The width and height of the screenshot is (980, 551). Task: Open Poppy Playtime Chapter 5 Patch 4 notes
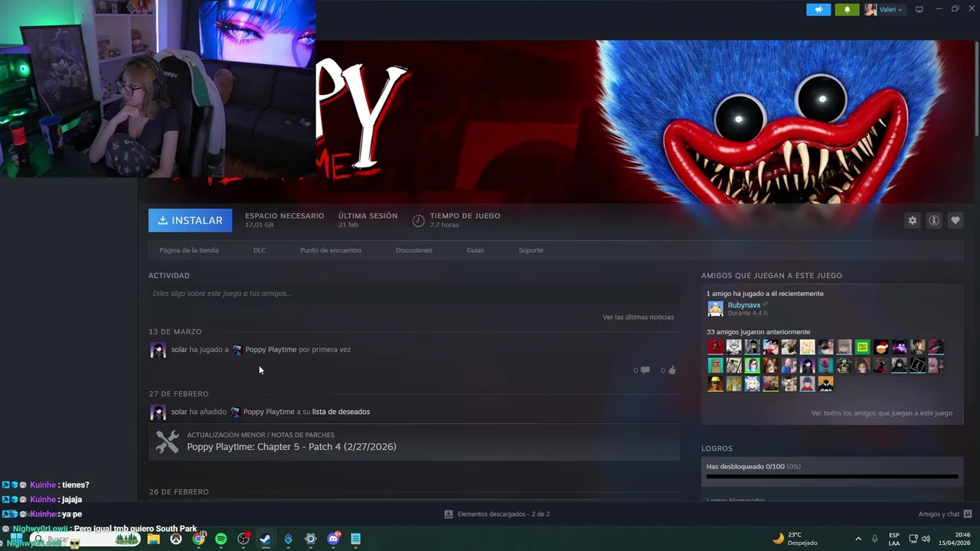(x=292, y=447)
